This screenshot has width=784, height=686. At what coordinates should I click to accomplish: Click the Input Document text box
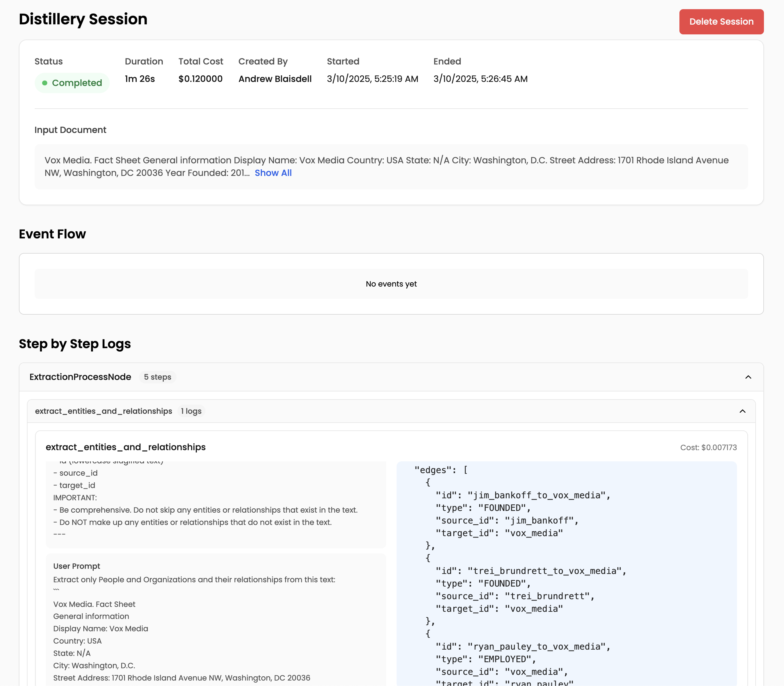pyautogui.click(x=391, y=166)
